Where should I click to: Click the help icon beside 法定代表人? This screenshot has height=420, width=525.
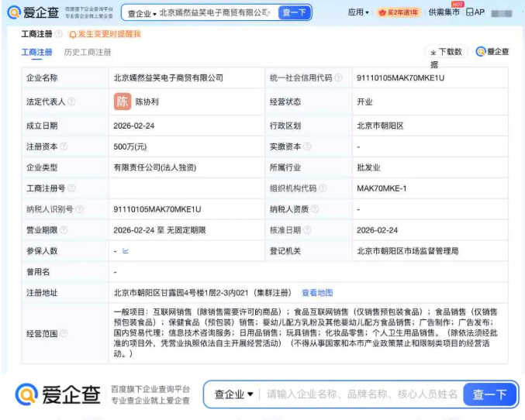(x=72, y=102)
